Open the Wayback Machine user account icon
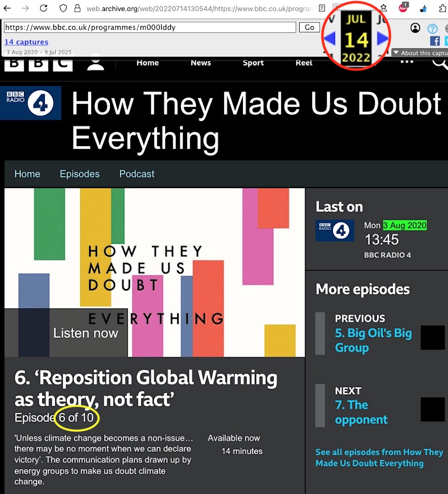This screenshot has height=494, width=448. pos(415,28)
